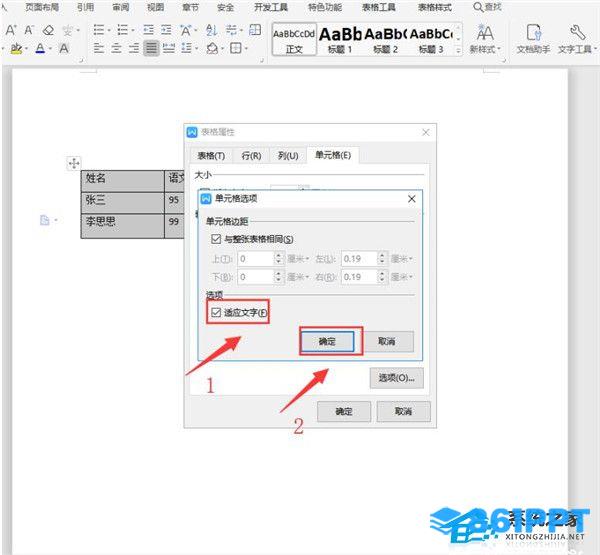Open numbered list dropdown arrow

point(133,30)
